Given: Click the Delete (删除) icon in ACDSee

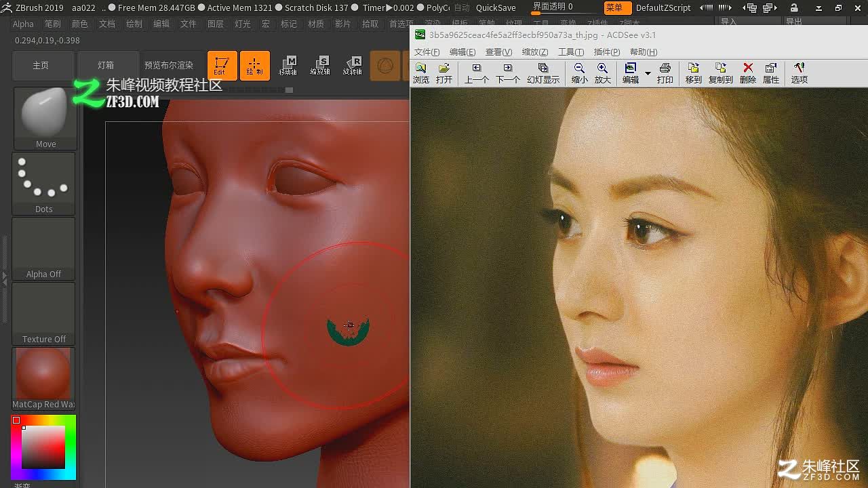Looking at the screenshot, I should pyautogui.click(x=748, y=73).
